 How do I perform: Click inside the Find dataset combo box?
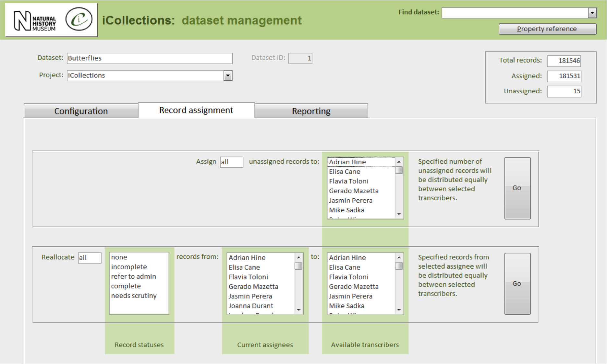[x=515, y=13]
